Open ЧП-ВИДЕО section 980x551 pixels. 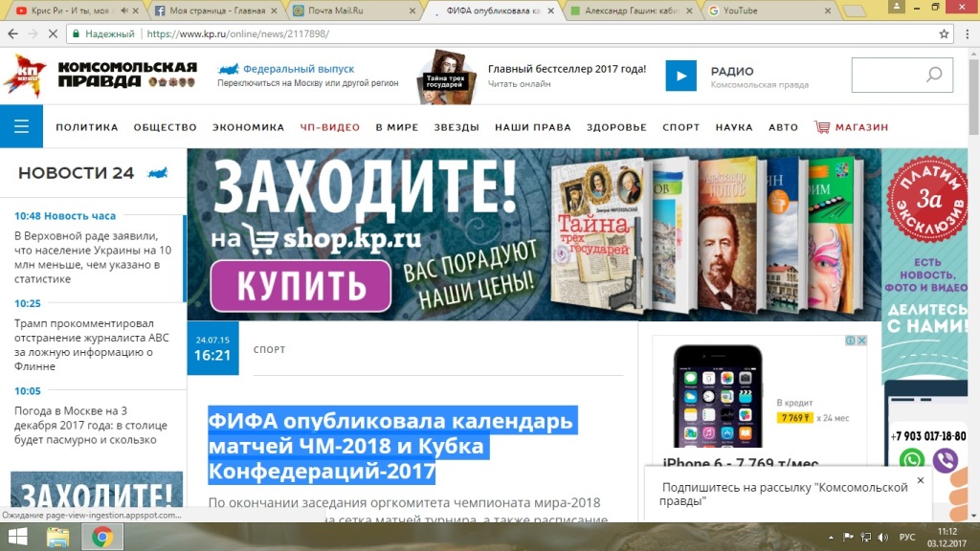point(330,127)
